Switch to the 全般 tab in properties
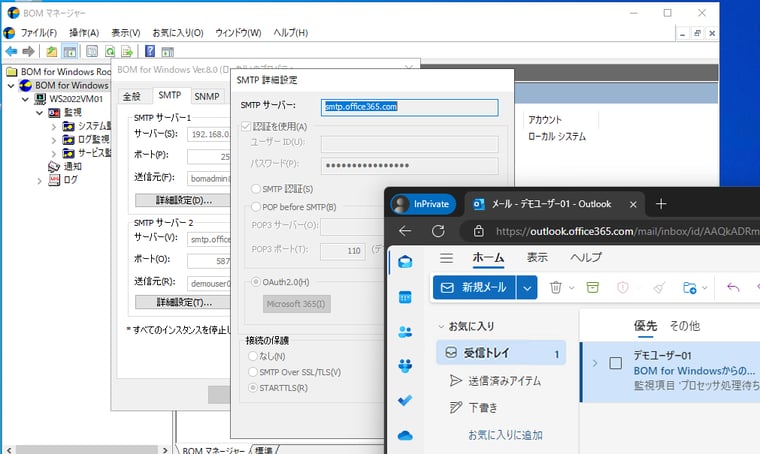The height and width of the screenshot is (454, 760). point(131,96)
